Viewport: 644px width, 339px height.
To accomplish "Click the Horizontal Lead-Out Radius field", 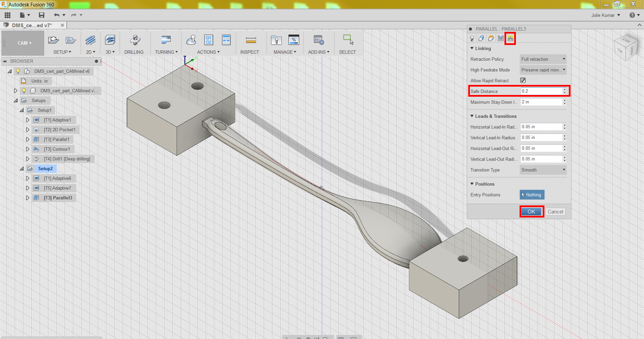I will [x=541, y=148].
